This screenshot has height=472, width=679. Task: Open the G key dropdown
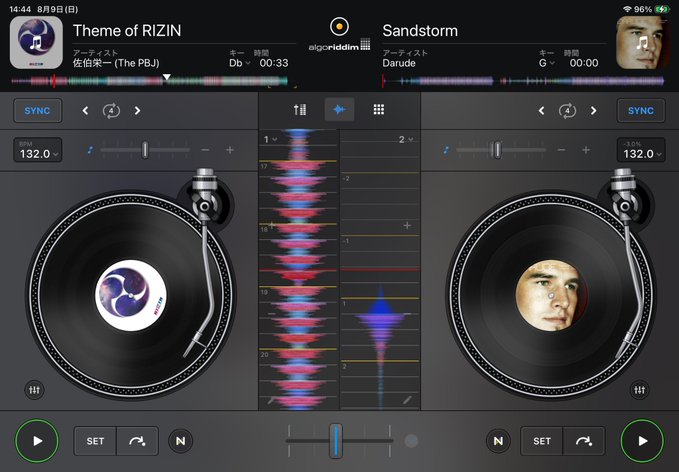click(x=547, y=63)
